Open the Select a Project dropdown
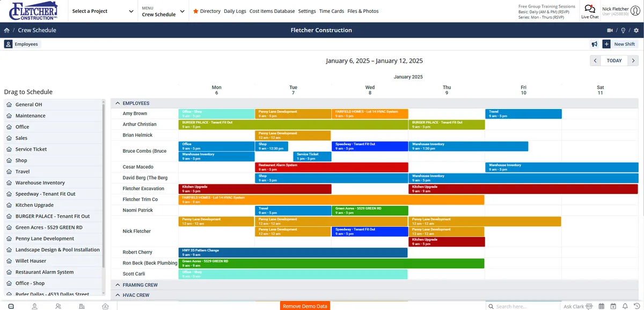The image size is (644, 310). pos(103,11)
